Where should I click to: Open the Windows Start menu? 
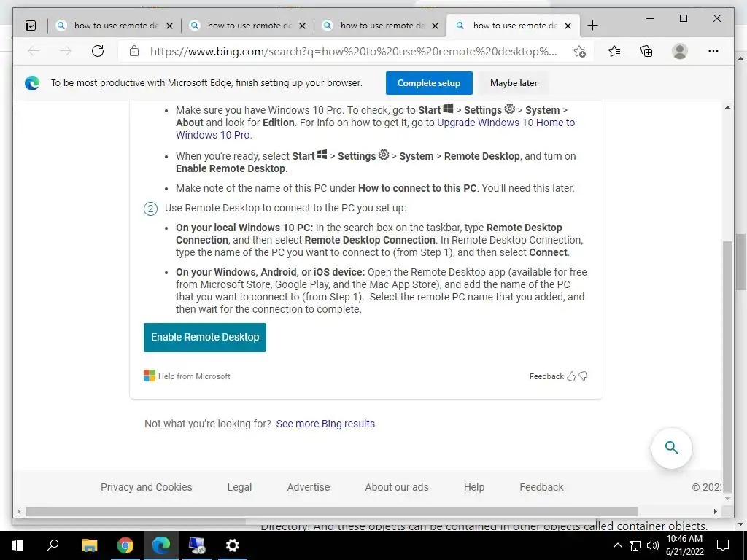18,545
